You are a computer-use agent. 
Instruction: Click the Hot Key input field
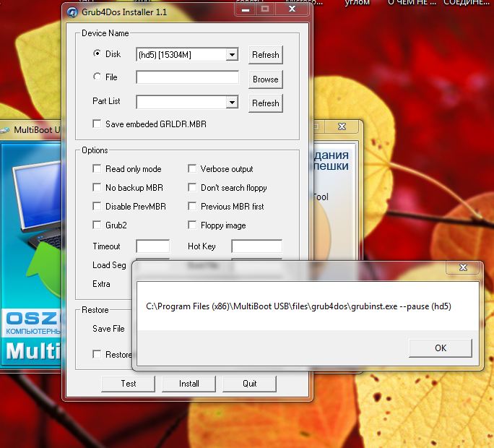pyautogui.click(x=256, y=246)
